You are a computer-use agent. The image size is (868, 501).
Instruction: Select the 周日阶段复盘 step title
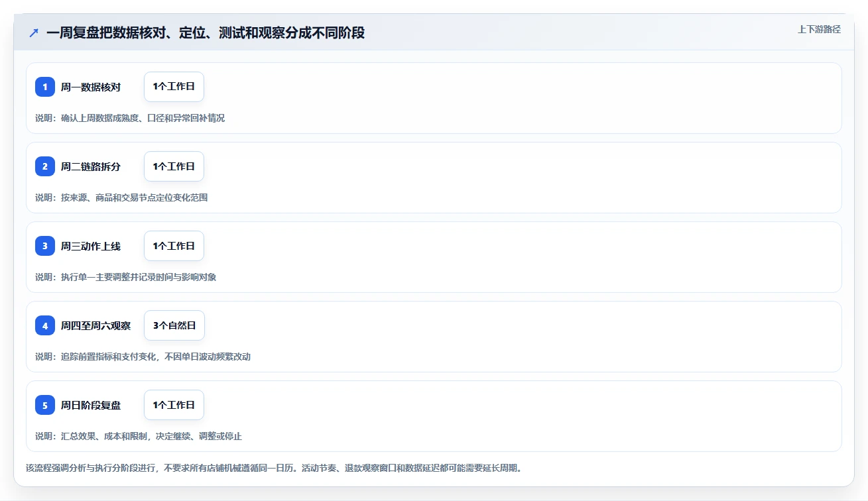(x=91, y=405)
